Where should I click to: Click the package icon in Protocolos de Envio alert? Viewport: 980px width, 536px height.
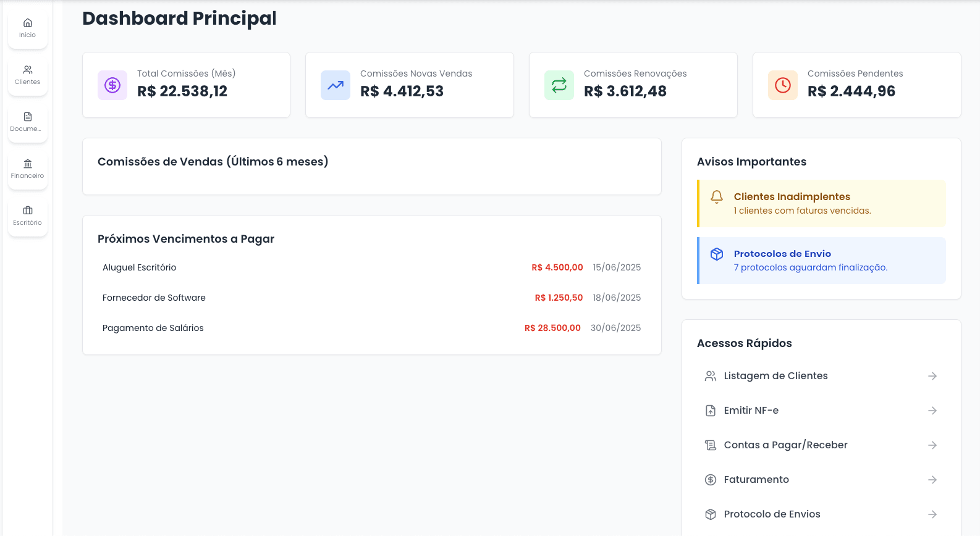pyautogui.click(x=717, y=254)
